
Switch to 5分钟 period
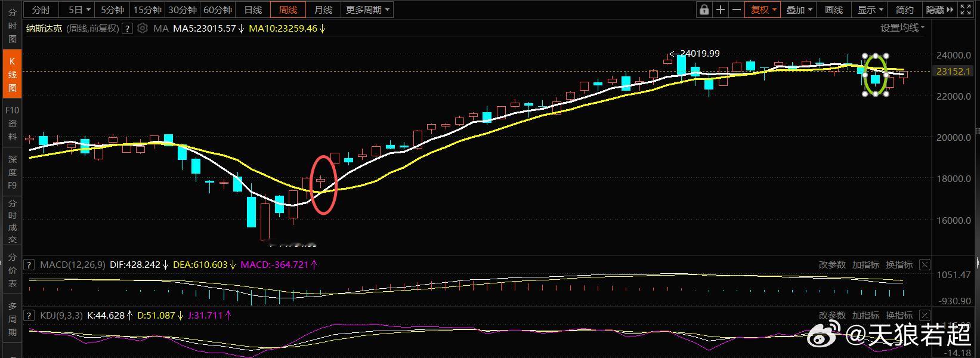pyautogui.click(x=112, y=10)
